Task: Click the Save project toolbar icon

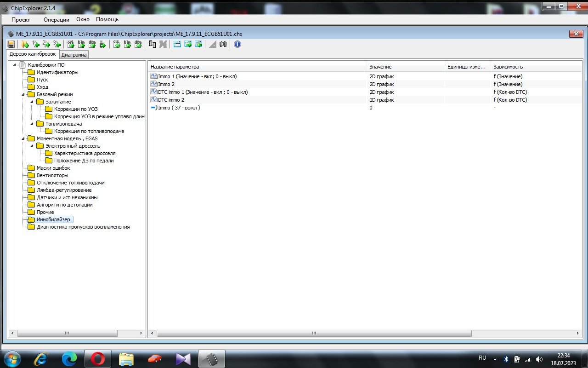Action: point(11,44)
